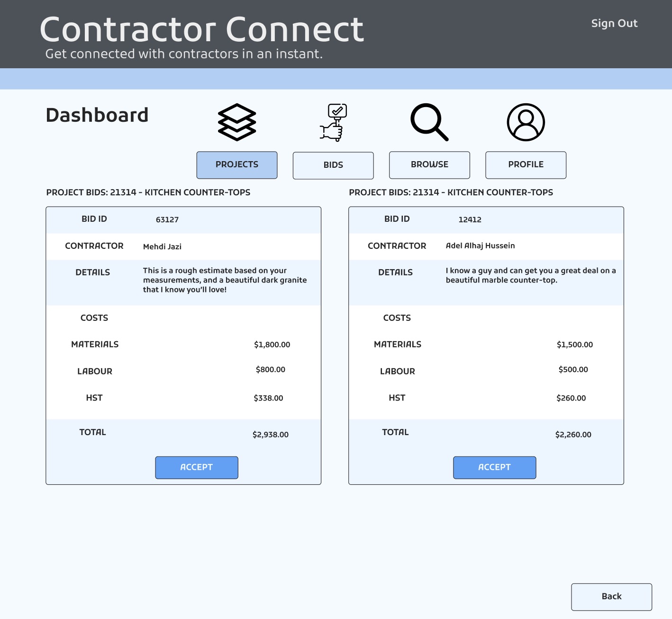The height and width of the screenshot is (619, 672).
Task: Accept Mehdi Jazi's bid
Action: click(x=197, y=467)
